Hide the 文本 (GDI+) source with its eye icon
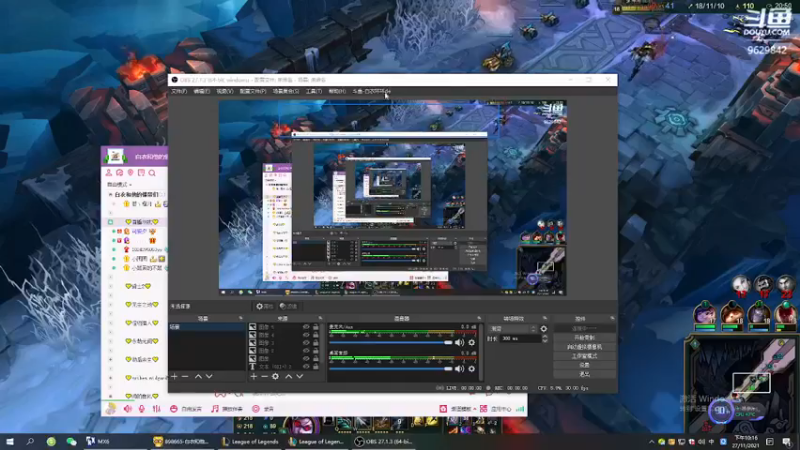The image size is (800, 450). point(306,366)
